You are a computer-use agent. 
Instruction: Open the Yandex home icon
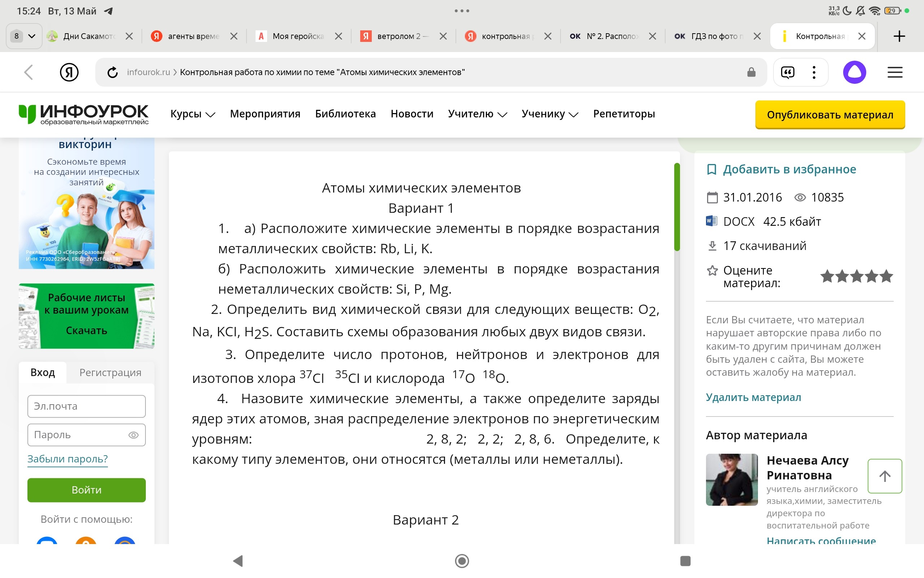[x=69, y=72]
